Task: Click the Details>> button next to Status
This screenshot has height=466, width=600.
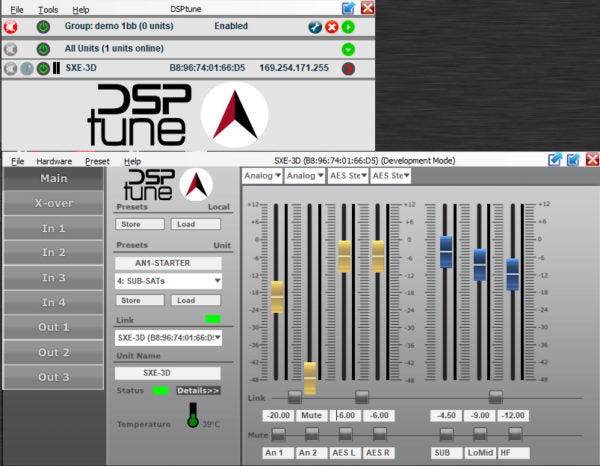Action: click(198, 390)
